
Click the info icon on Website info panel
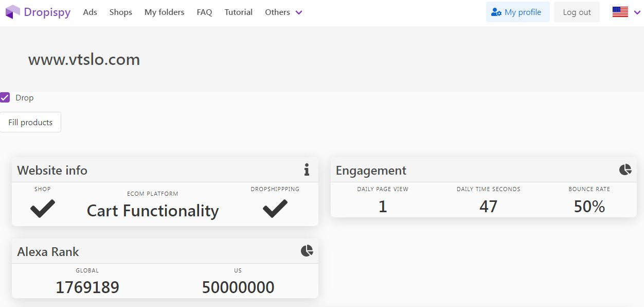tap(307, 170)
